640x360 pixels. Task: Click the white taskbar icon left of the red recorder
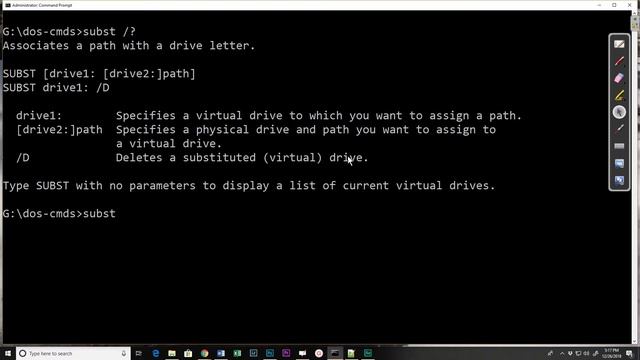tap(302, 353)
